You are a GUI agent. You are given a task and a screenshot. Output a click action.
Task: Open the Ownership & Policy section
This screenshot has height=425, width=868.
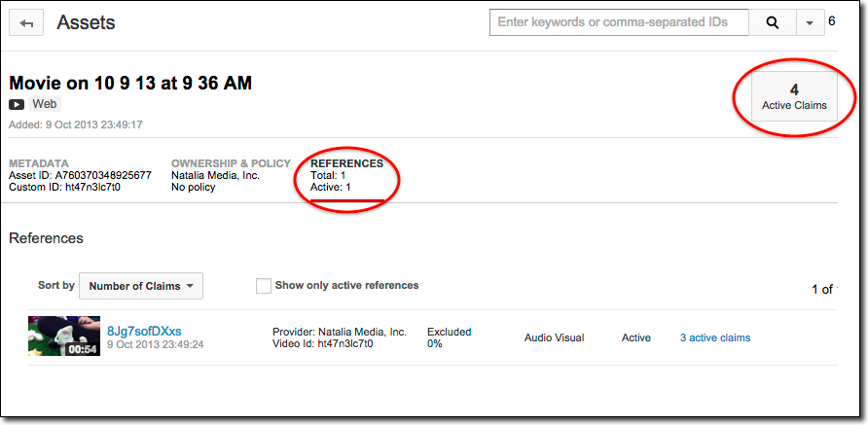230,163
